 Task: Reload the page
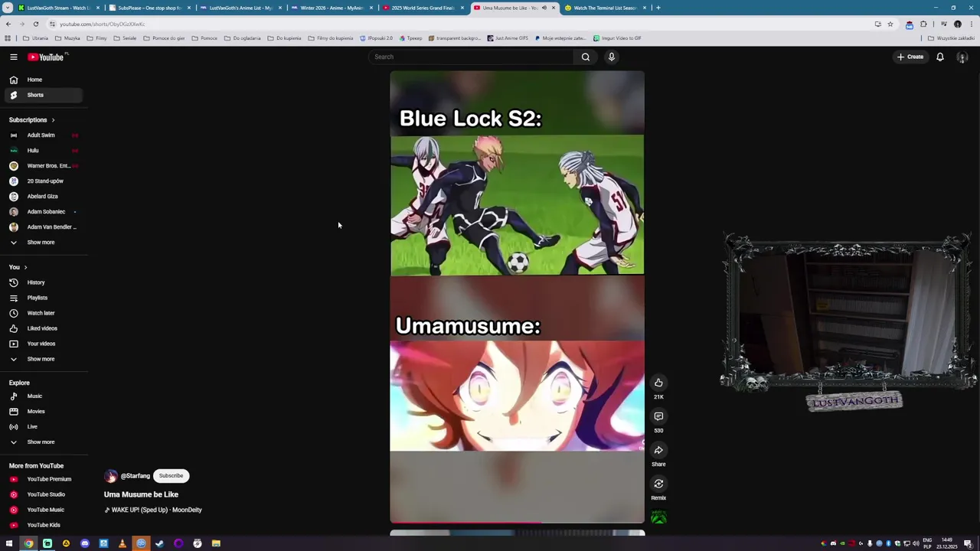pyautogui.click(x=35, y=24)
